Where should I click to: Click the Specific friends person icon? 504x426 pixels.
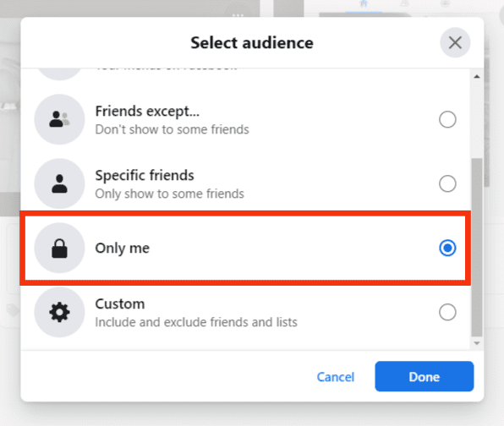coord(59,183)
